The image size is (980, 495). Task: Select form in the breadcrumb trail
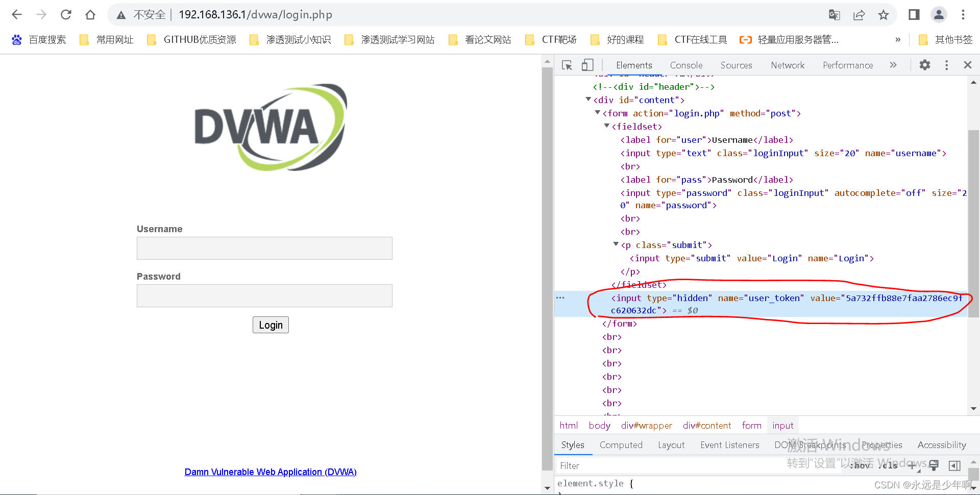coord(751,426)
